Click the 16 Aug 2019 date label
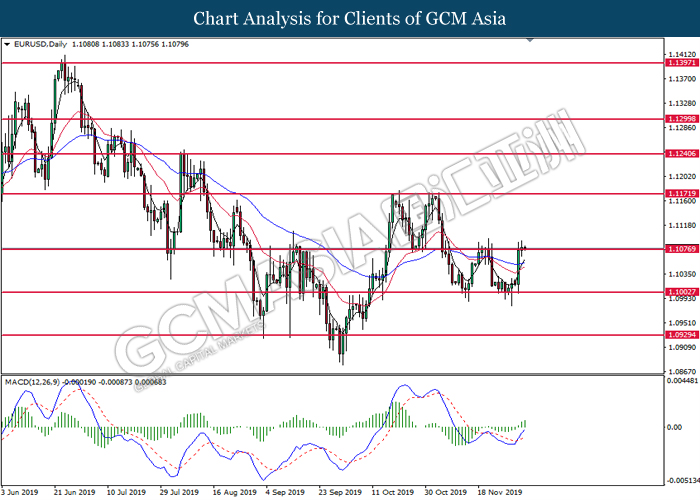Image resolution: width=700 pixels, height=500 pixels. [234, 492]
